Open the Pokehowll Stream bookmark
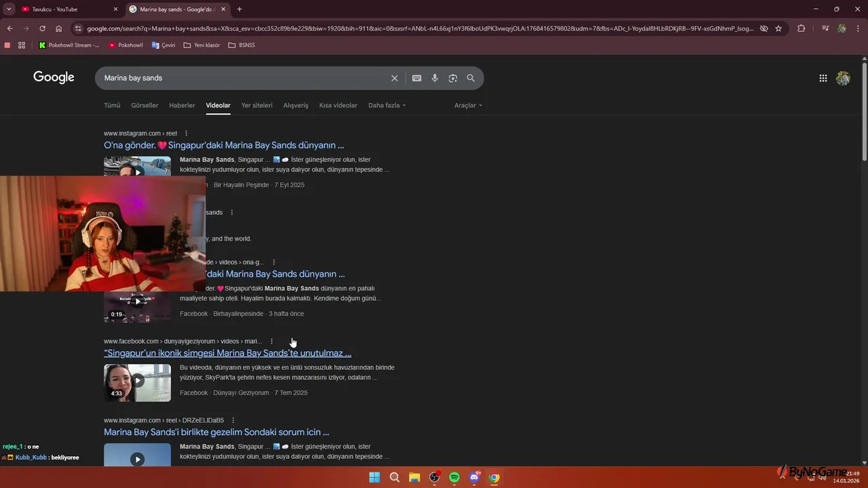Screen dimensions: 868x488 point(69,45)
